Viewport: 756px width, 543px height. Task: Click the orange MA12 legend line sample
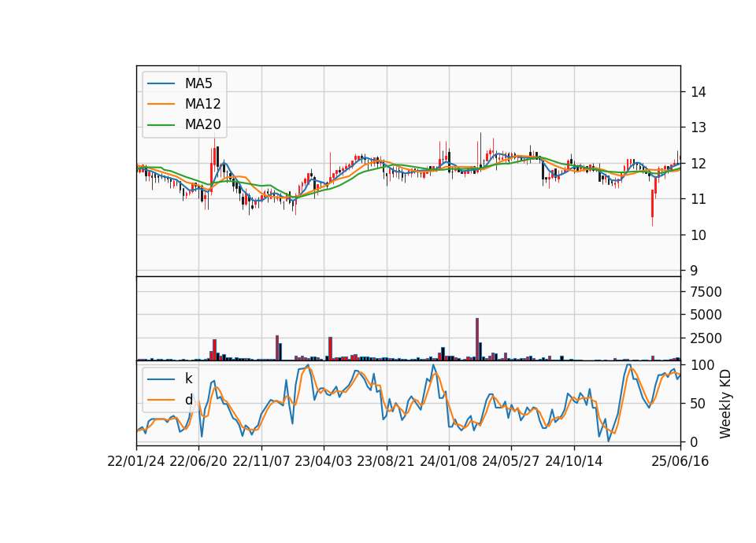(161, 104)
